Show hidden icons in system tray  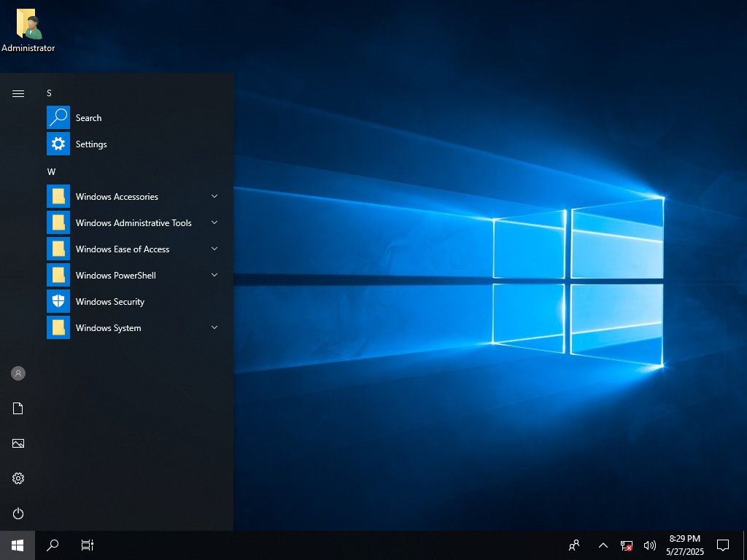pyautogui.click(x=603, y=545)
